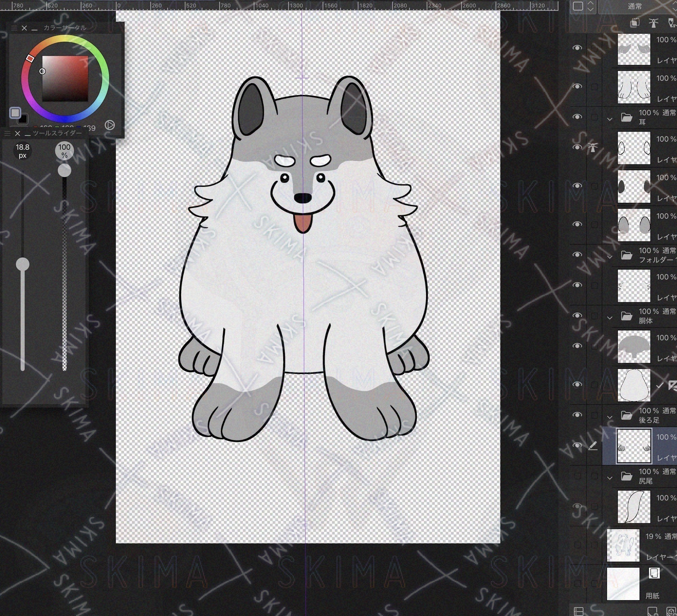The image size is (677, 616).
Task: Open the Tool Slider panel menu icon
Action: pos(7,133)
